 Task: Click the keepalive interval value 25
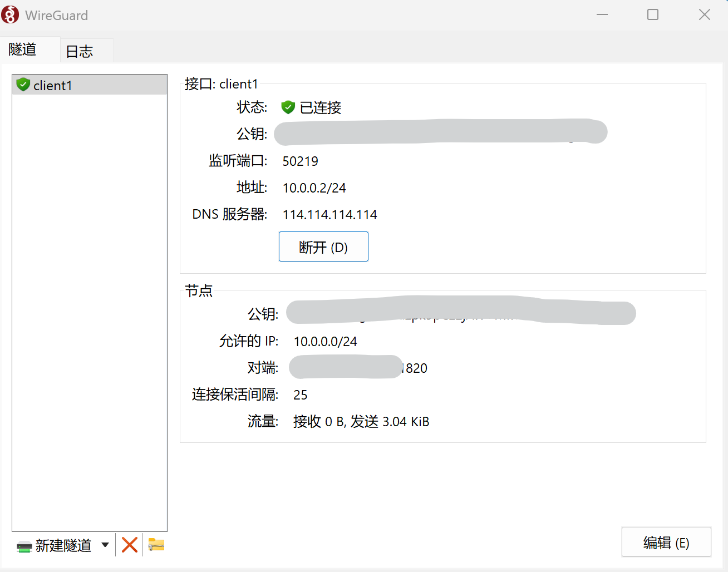301,395
